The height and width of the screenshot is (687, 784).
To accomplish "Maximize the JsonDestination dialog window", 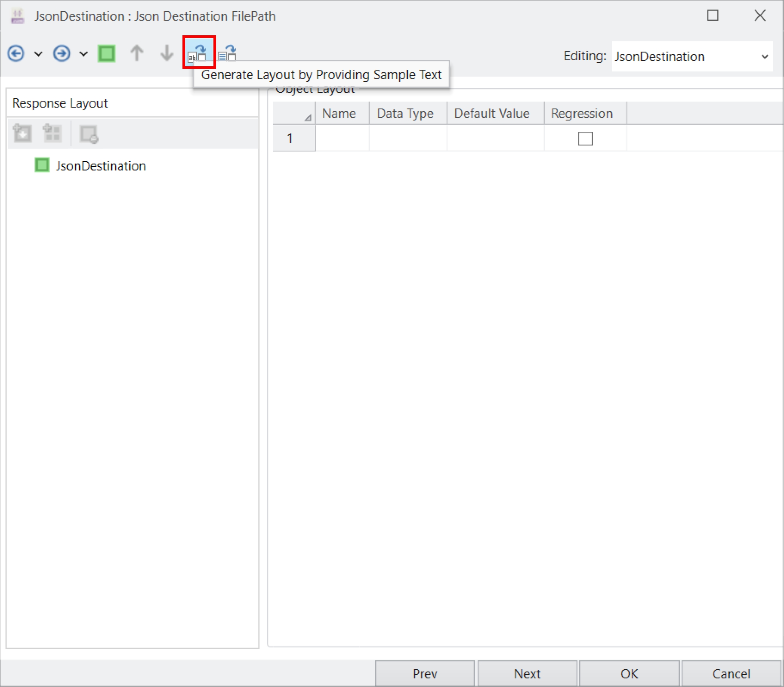I will click(713, 15).
